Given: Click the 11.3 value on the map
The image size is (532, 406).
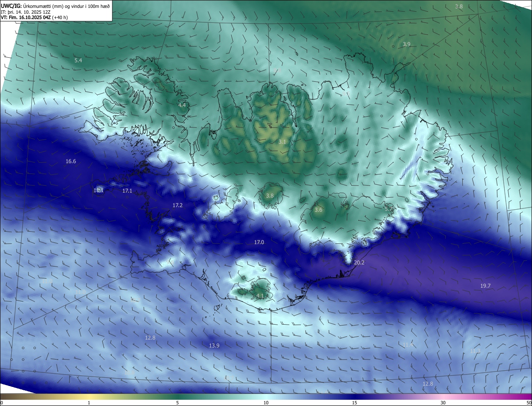Looking at the screenshot, I should [475, 351].
